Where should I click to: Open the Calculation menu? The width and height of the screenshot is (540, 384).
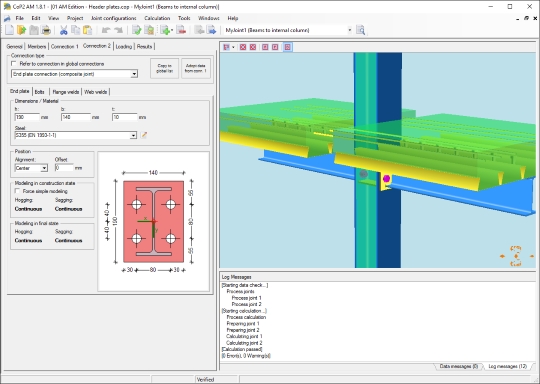(x=157, y=18)
